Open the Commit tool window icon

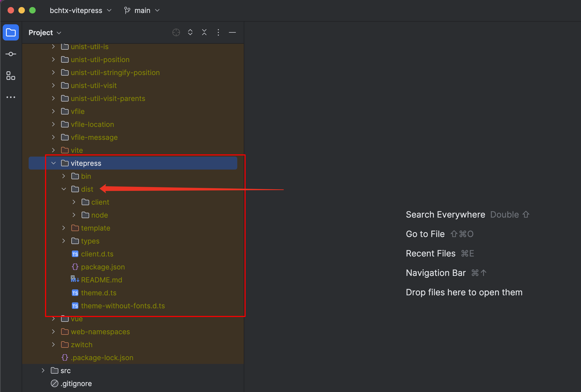click(11, 54)
